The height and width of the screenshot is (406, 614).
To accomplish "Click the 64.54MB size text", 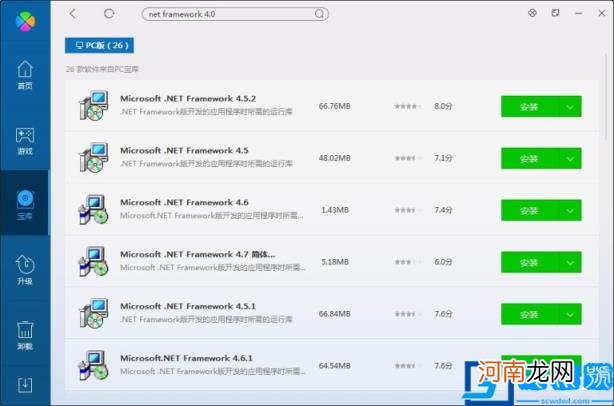I will point(335,366).
